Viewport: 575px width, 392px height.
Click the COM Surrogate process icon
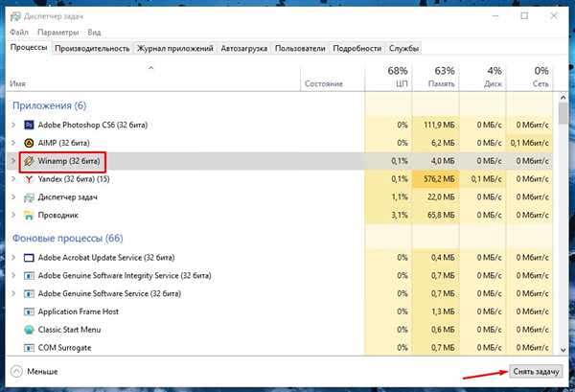pyautogui.click(x=29, y=348)
